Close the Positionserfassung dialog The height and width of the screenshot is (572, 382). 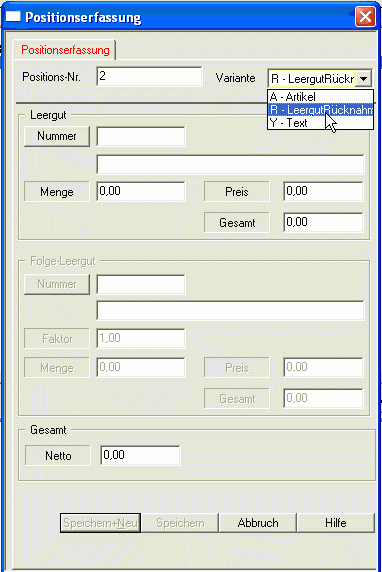coord(365,17)
